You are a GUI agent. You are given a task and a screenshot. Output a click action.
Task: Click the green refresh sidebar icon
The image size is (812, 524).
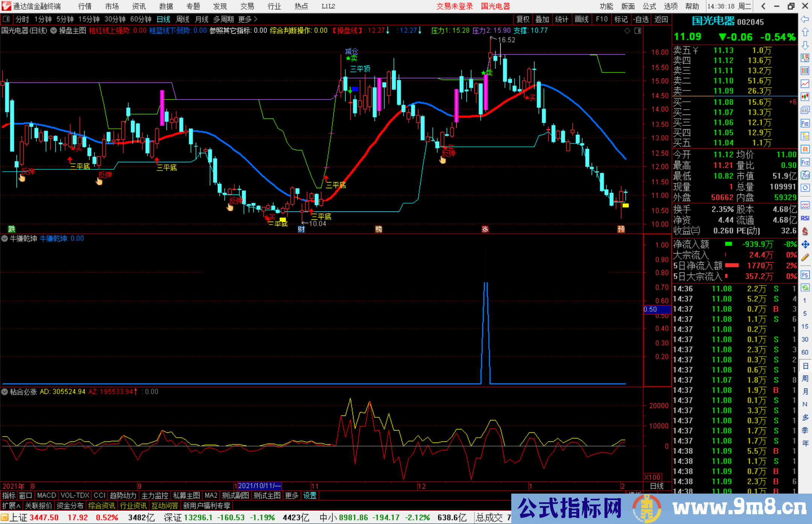(x=805, y=288)
